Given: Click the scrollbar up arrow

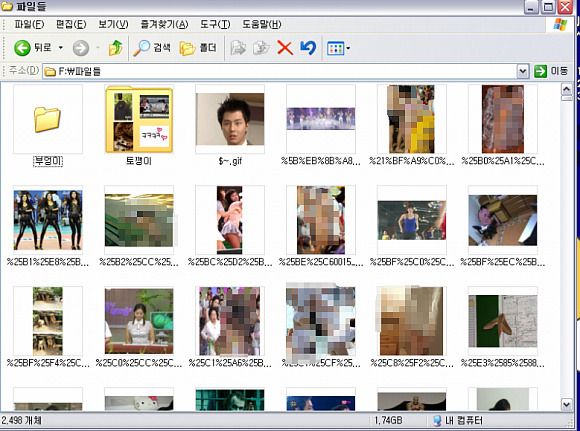Looking at the screenshot, I should [566, 90].
